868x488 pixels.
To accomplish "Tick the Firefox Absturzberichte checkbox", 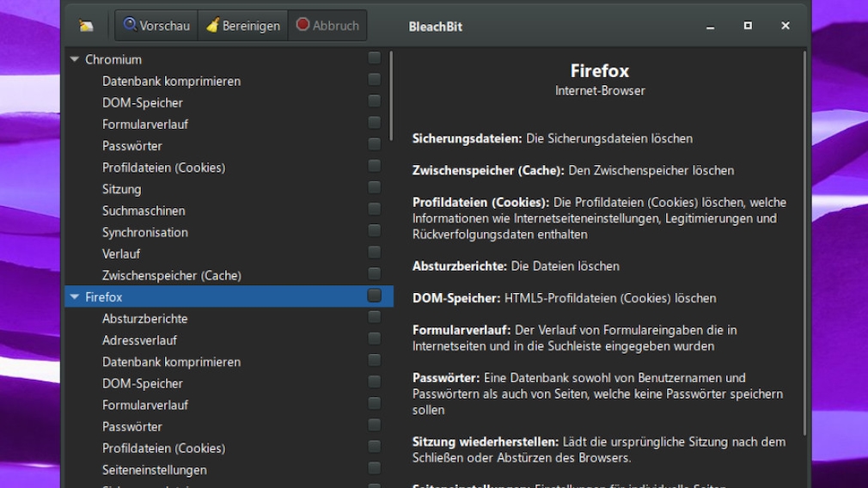I will point(374,317).
